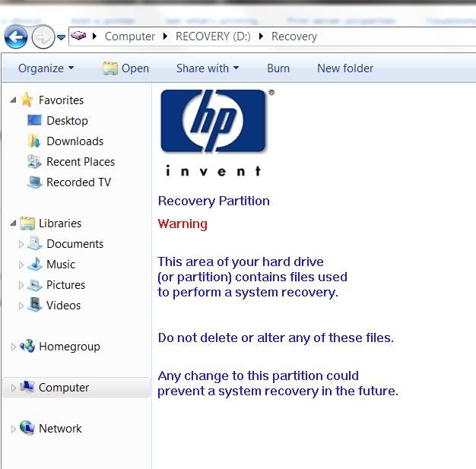Open the Videos library
Image resolution: width=476 pixels, height=469 pixels.
click(x=63, y=306)
